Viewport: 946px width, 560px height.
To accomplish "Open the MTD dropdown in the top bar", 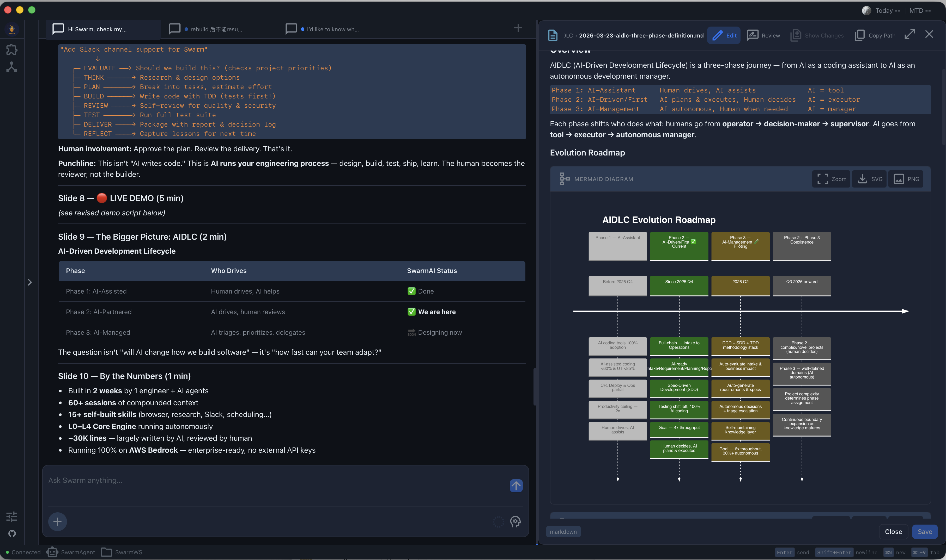I will point(920,11).
